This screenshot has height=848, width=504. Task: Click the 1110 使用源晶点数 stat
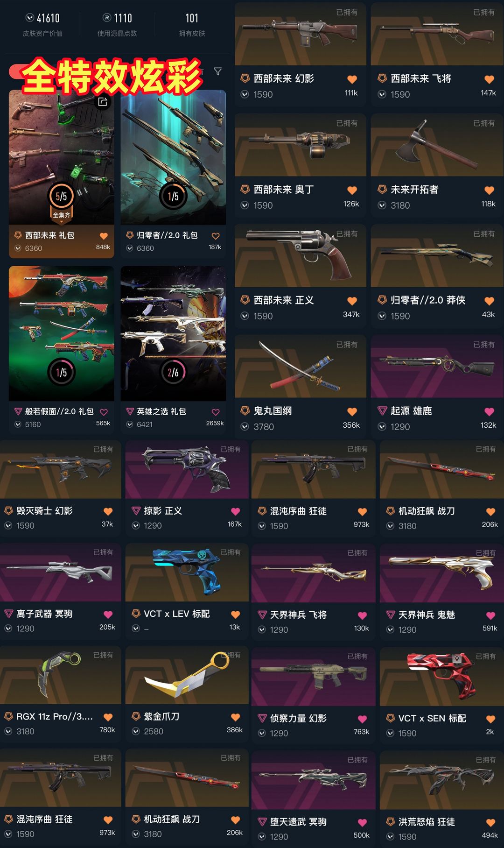click(x=117, y=24)
